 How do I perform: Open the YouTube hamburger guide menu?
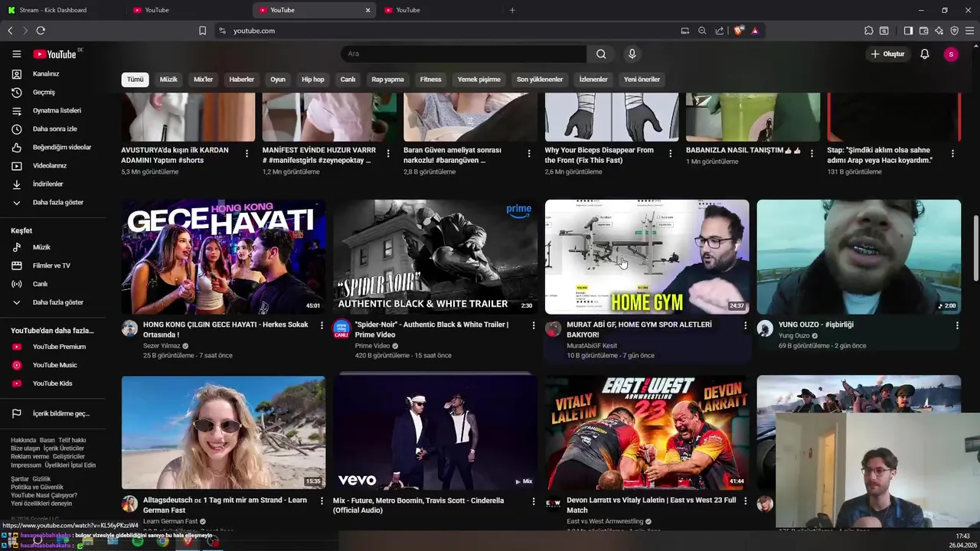coord(16,54)
